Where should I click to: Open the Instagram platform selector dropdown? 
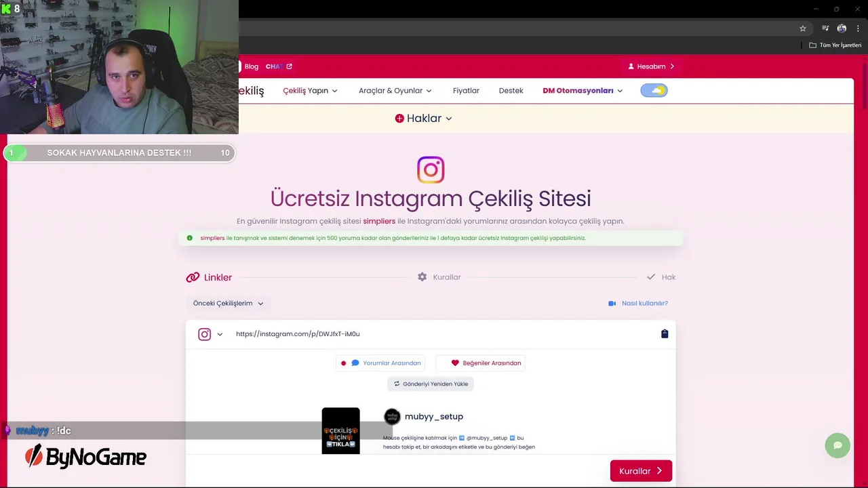pos(210,334)
